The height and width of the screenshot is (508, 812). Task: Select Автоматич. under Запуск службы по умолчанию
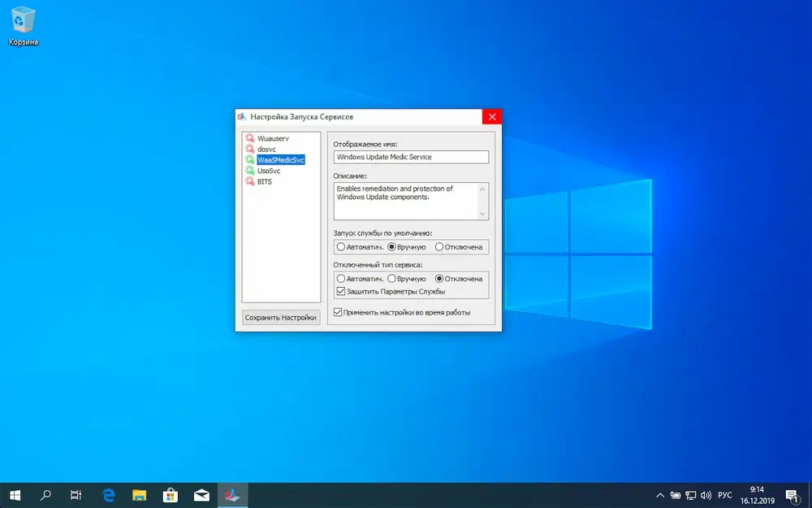(x=341, y=246)
